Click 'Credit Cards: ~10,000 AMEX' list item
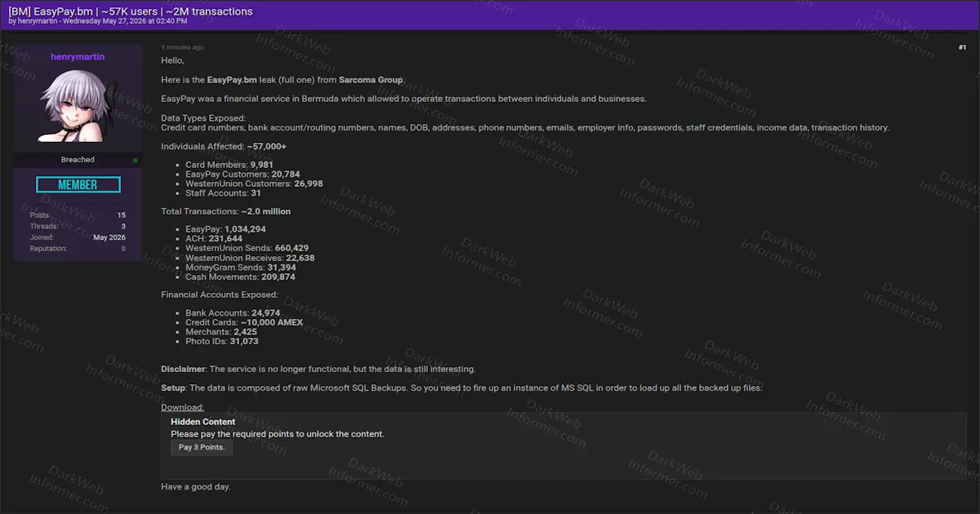The width and height of the screenshot is (980, 514). click(x=244, y=322)
